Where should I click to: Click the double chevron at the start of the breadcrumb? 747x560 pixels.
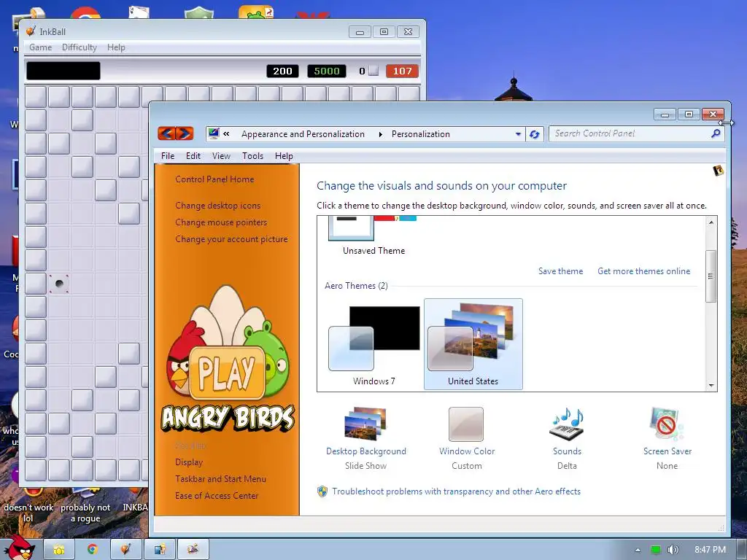(226, 134)
